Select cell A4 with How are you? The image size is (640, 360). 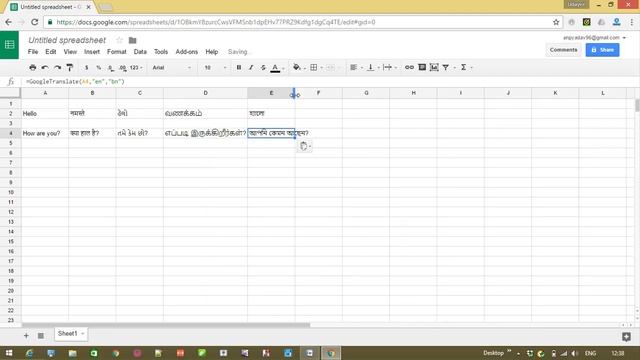[45, 133]
